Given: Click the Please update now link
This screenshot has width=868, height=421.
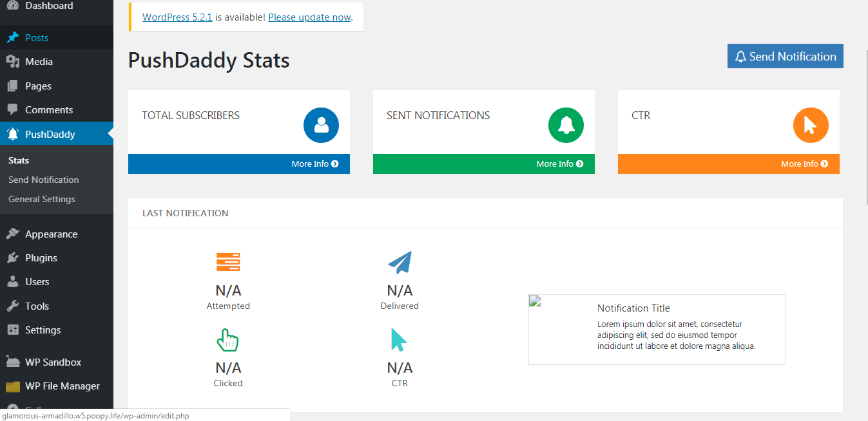Looking at the screenshot, I should coord(309,17).
